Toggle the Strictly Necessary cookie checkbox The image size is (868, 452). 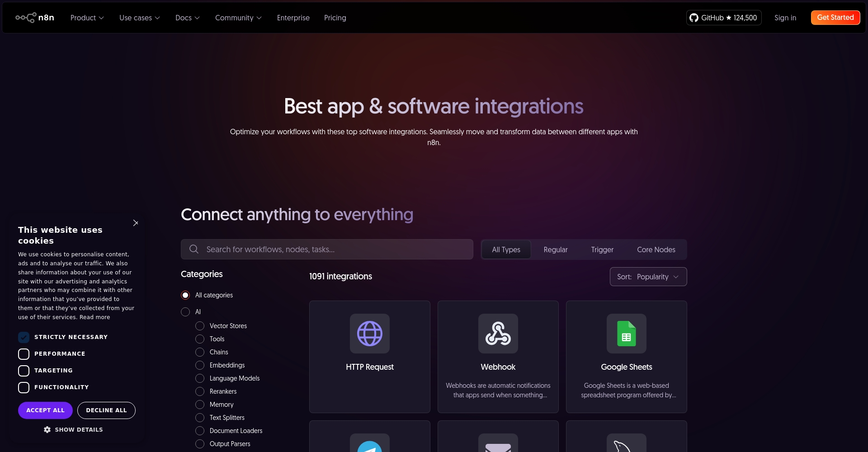(x=24, y=337)
